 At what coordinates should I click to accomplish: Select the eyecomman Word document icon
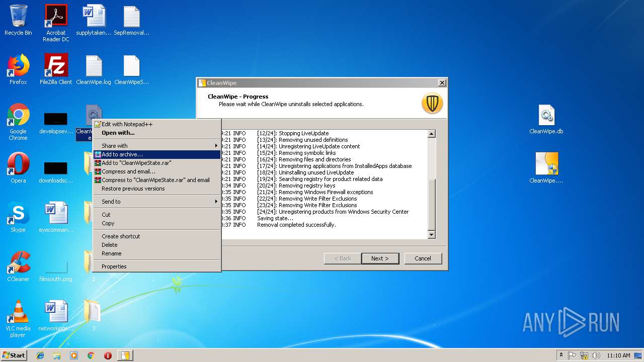click(56, 217)
